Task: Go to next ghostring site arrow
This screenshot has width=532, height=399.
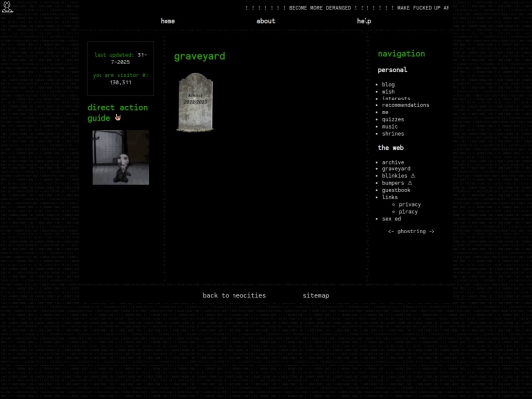Action: [x=432, y=232]
